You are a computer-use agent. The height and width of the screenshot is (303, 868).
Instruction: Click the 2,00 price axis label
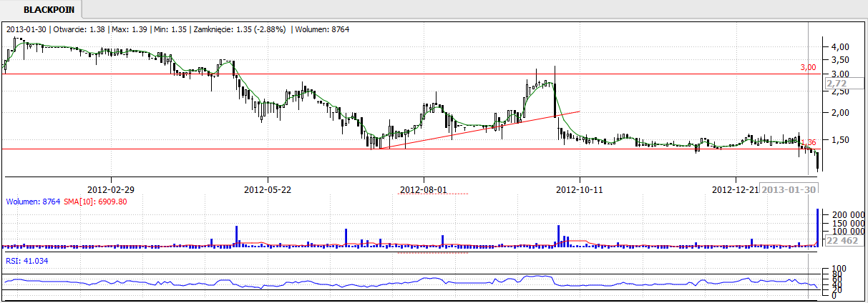tap(839, 112)
